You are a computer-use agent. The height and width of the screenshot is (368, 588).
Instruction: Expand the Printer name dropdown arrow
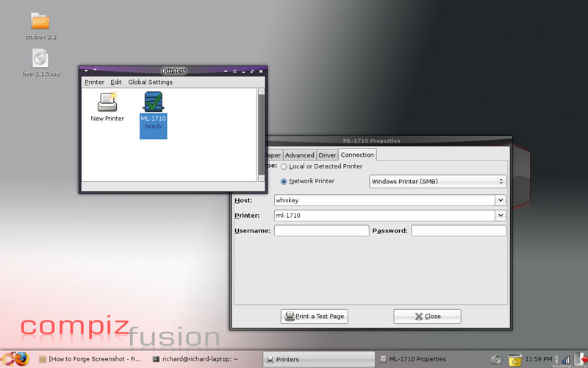point(501,216)
